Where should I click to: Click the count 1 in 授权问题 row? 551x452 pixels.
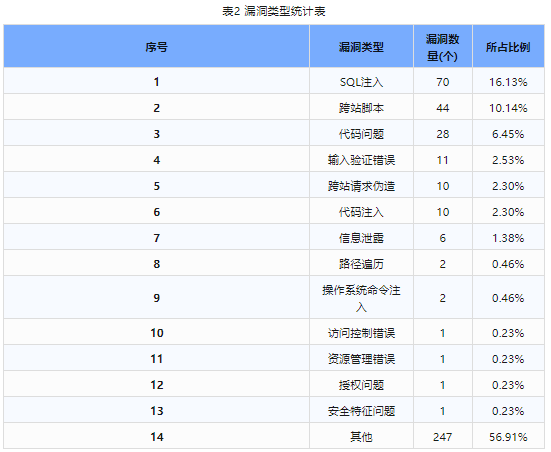(443, 385)
